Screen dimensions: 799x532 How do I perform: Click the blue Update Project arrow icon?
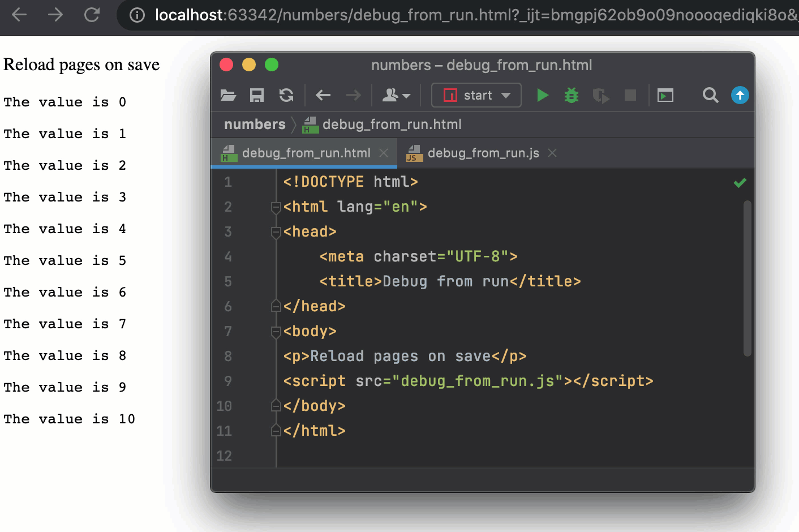740,95
